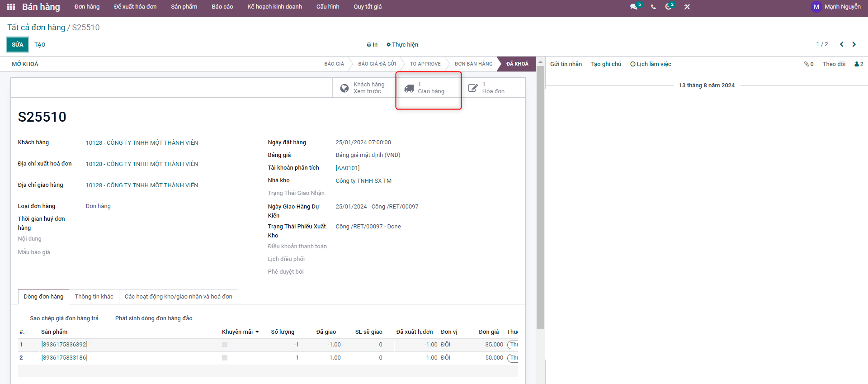Open the apps grid menu icon
Viewport: 868px width, 384px height.
(x=11, y=7)
